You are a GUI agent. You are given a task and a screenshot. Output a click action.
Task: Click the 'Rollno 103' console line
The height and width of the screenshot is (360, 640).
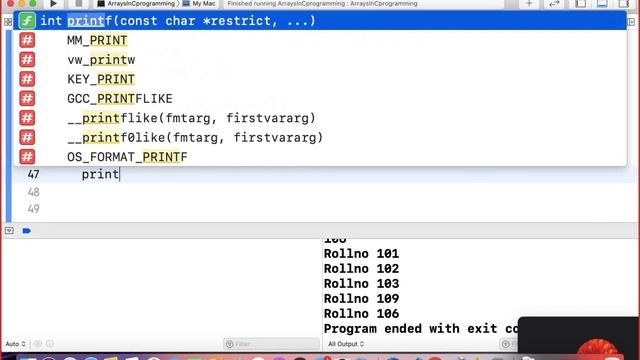click(361, 284)
